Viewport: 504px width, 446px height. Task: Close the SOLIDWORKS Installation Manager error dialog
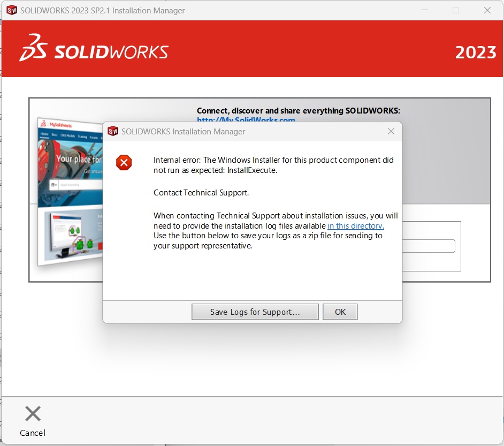click(x=391, y=131)
